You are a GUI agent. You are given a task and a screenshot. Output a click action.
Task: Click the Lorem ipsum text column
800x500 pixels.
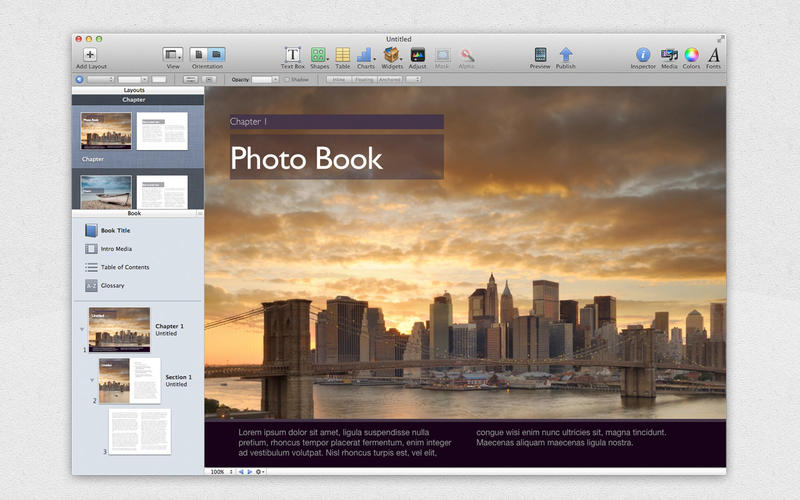[345, 442]
